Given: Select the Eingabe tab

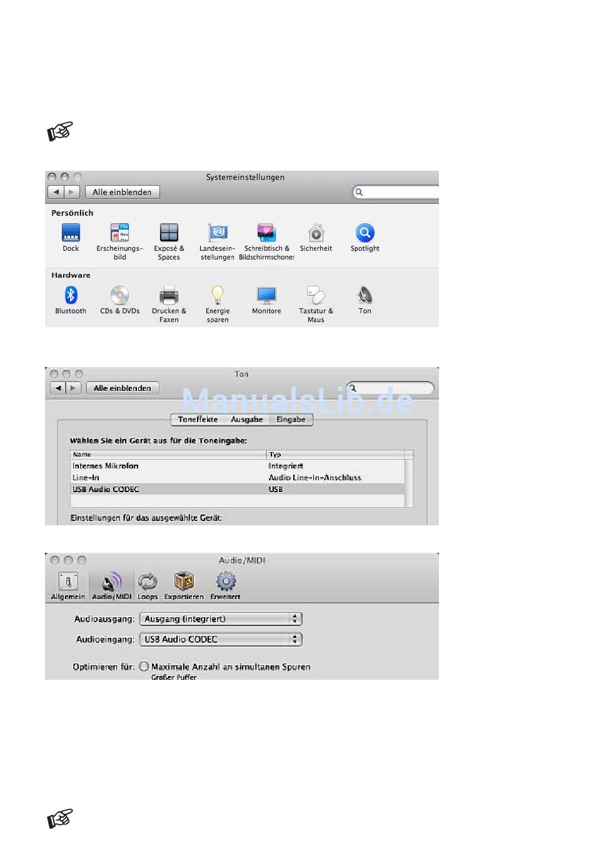Looking at the screenshot, I should coord(291,420).
